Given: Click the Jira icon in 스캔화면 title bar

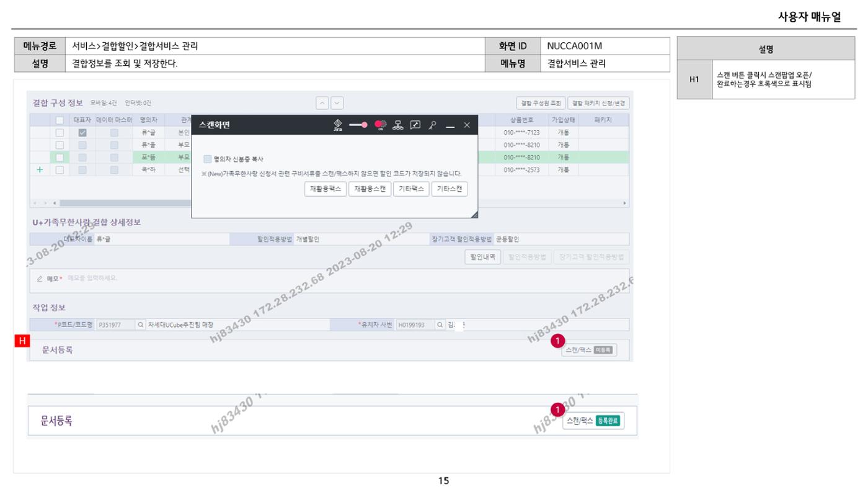Looking at the screenshot, I should pyautogui.click(x=337, y=124).
